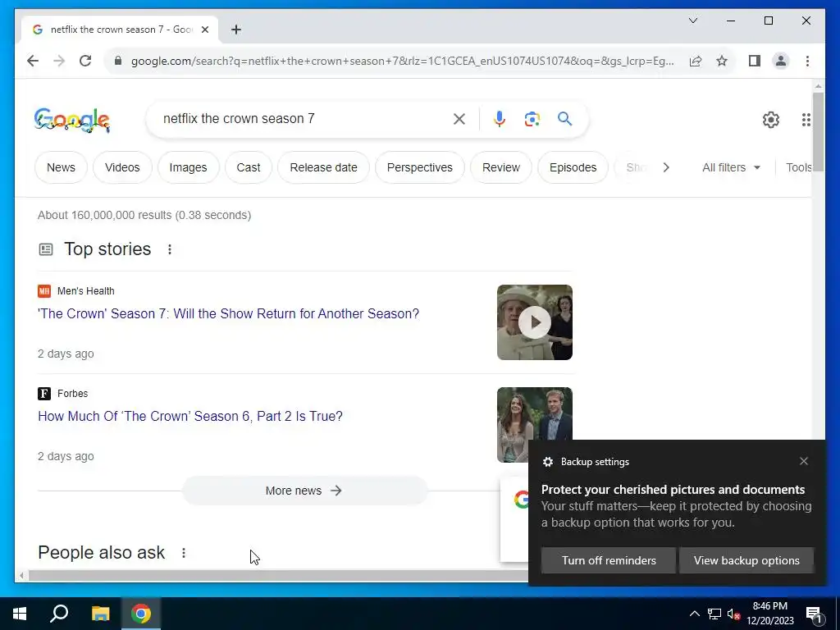
Task: Start a voice search with microphone
Action: click(x=500, y=119)
